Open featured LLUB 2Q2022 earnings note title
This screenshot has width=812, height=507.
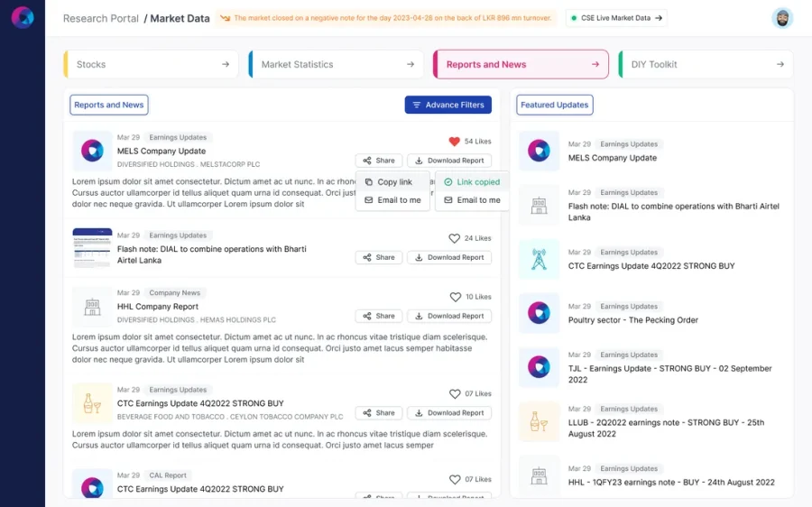(666, 429)
